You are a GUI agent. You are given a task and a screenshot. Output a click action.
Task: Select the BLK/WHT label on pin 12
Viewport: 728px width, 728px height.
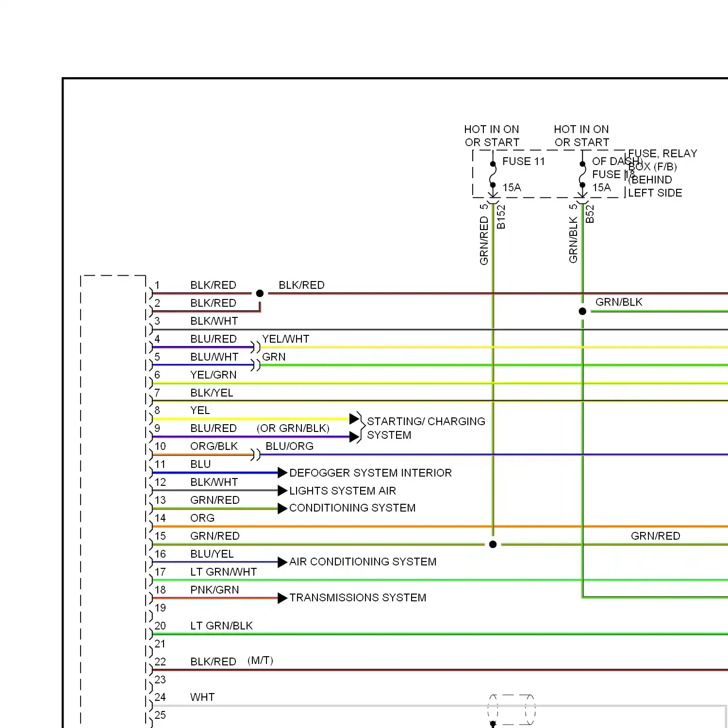point(214,482)
